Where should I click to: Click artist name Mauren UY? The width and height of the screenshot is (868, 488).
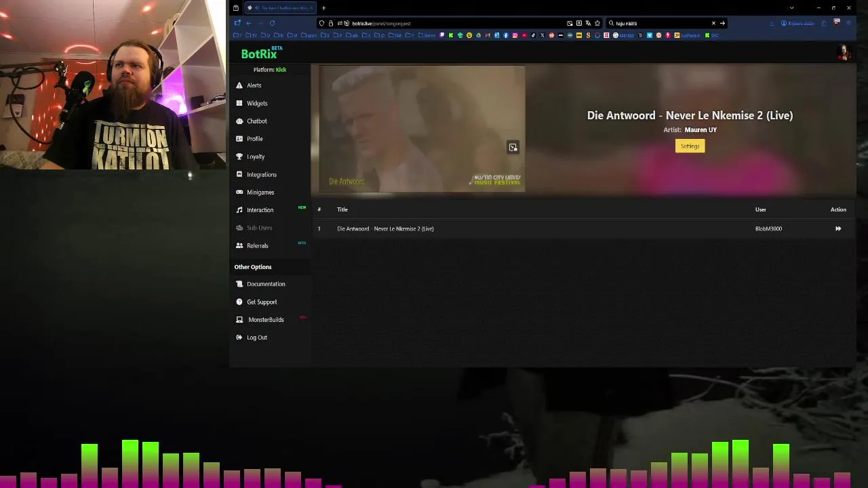click(701, 129)
